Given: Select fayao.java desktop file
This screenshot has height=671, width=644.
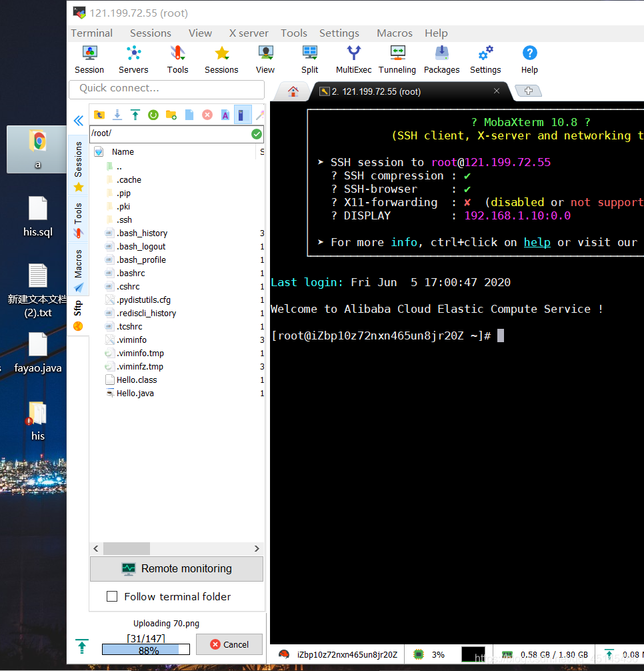Looking at the screenshot, I should coord(37,354).
